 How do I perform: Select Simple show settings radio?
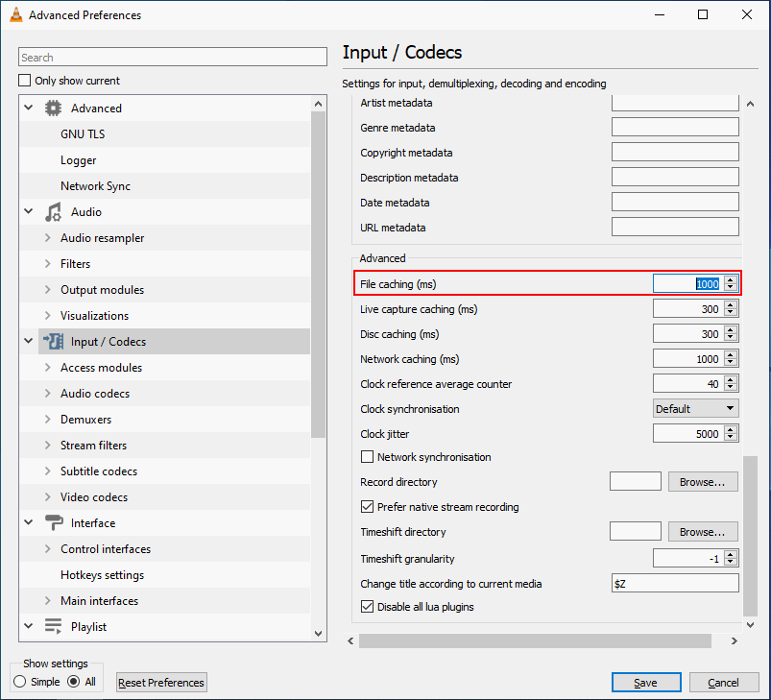[19, 682]
